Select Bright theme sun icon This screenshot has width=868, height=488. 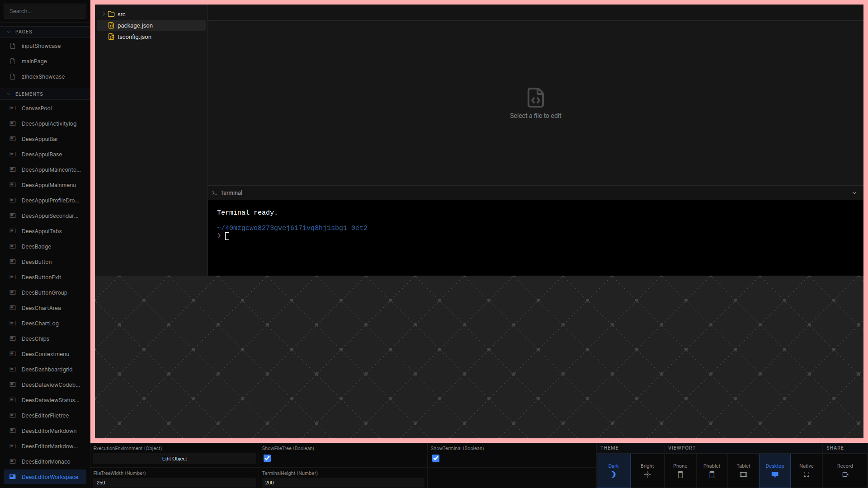[x=647, y=474]
